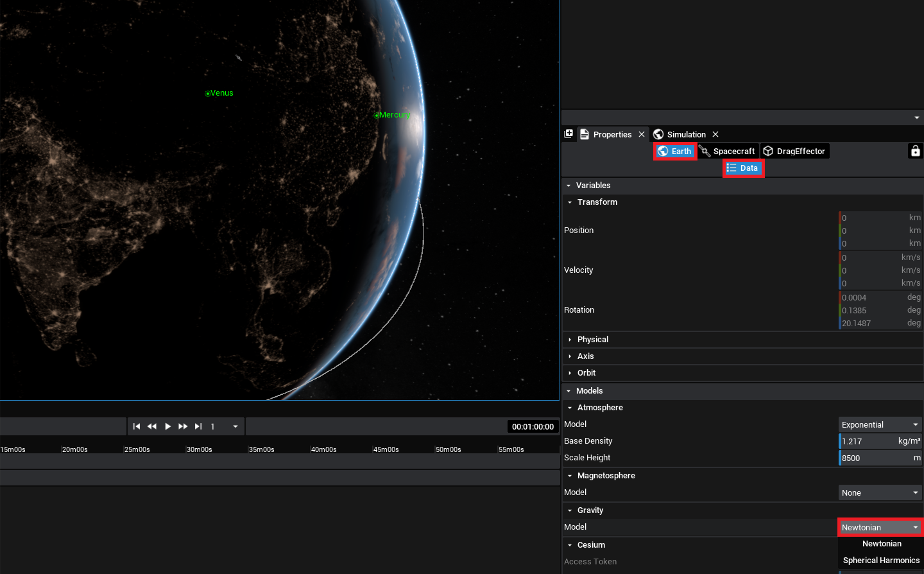The width and height of the screenshot is (924, 574).
Task: Close the Simulation tab
Action: click(x=715, y=134)
